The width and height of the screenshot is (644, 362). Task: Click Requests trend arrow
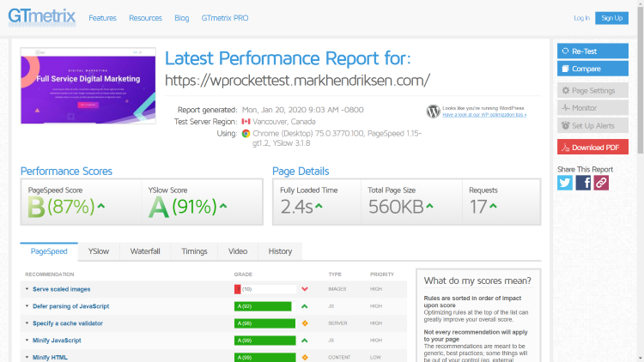click(493, 206)
